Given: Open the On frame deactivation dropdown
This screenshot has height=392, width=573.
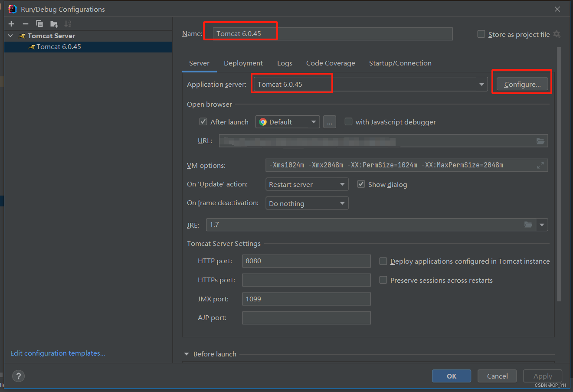Looking at the screenshot, I should (307, 203).
